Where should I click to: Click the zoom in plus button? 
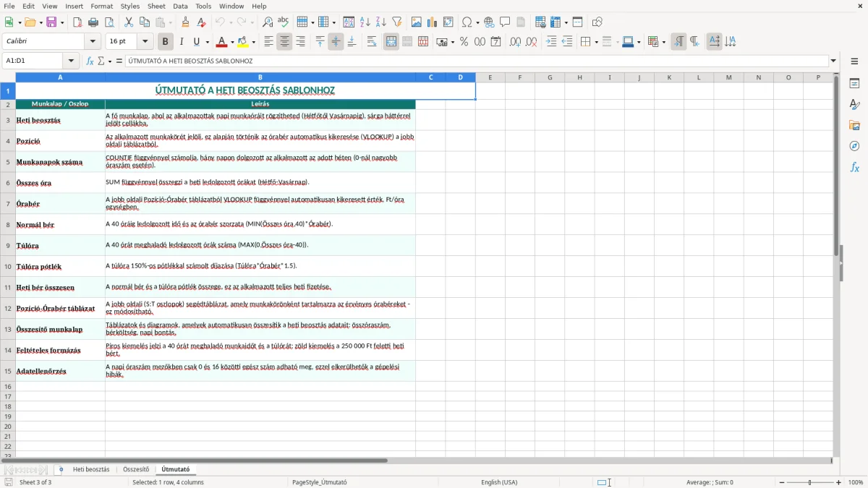tap(839, 482)
